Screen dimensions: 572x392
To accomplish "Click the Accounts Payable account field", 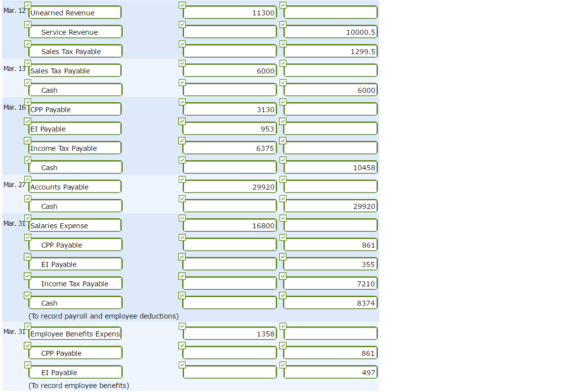I will click(x=74, y=187).
